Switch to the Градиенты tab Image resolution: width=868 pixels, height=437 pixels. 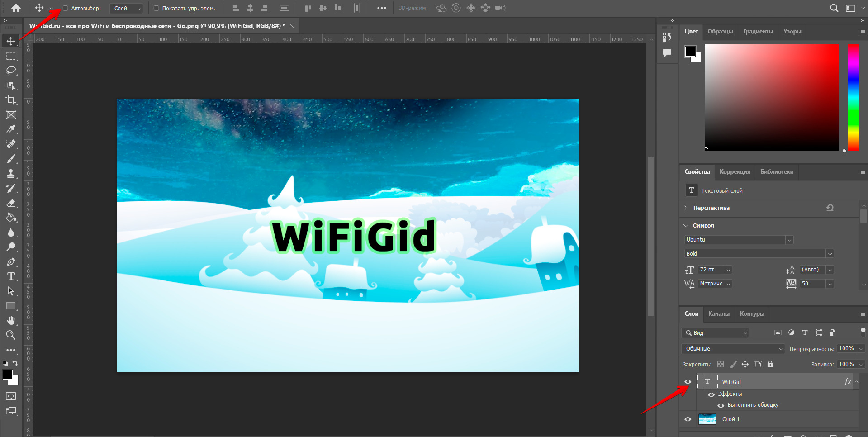tap(758, 32)
